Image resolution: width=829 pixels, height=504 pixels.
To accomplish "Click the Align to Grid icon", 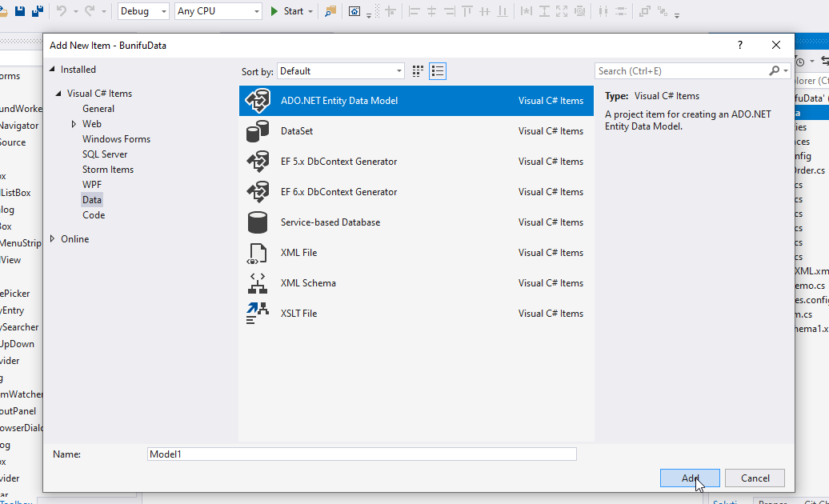I will point(390,11).
